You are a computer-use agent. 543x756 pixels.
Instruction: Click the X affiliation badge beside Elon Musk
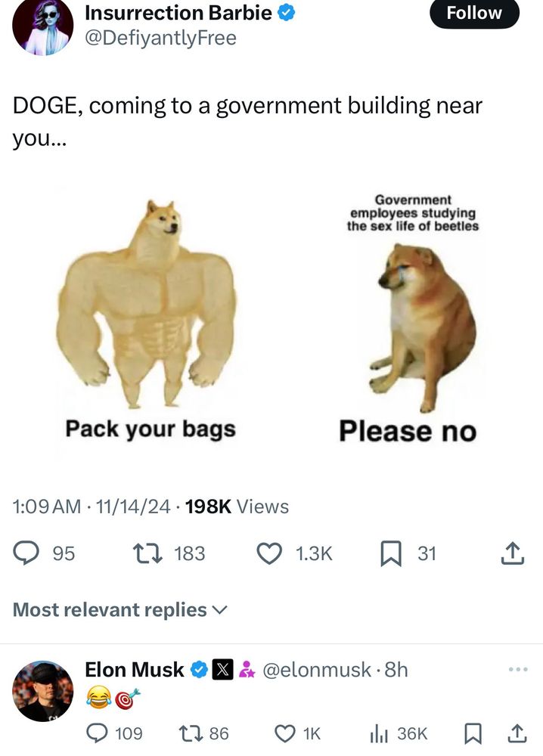[223, 670]
